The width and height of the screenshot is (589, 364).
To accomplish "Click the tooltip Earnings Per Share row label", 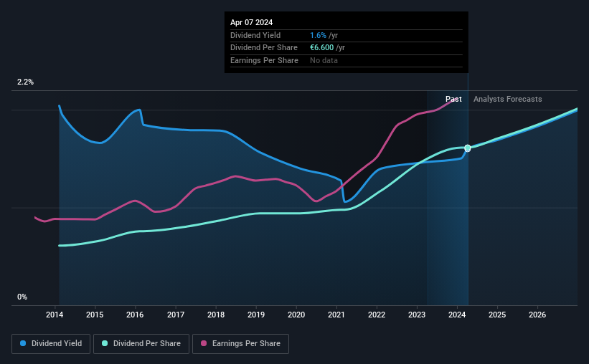I will coord(264,60).
